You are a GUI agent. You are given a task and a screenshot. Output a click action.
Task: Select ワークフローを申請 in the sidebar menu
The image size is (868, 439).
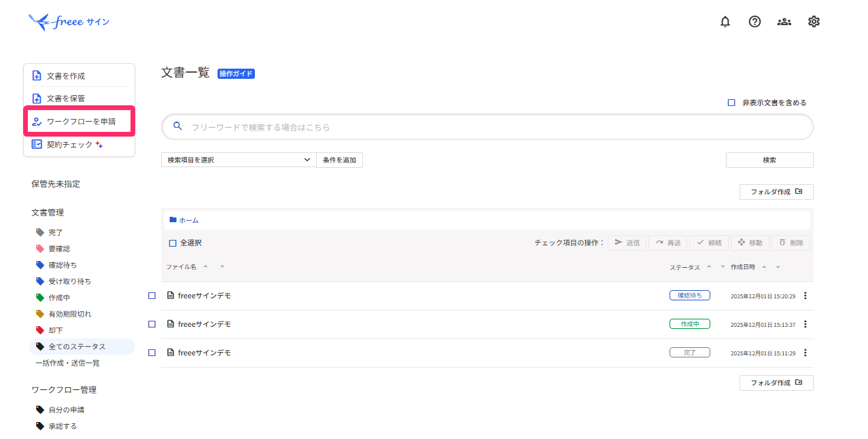(81, 122)
